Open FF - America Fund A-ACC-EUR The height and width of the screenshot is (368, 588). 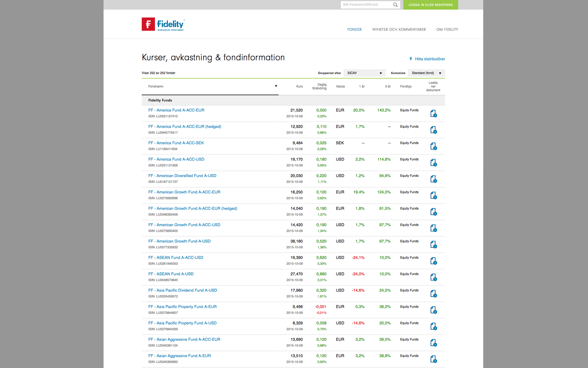176,110
